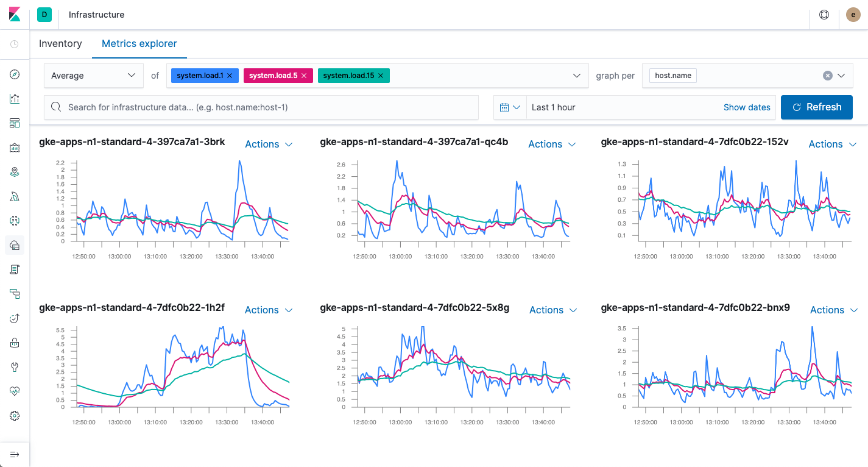Remove the system.load.1 metric tag
868x467 pixels.
229,75
